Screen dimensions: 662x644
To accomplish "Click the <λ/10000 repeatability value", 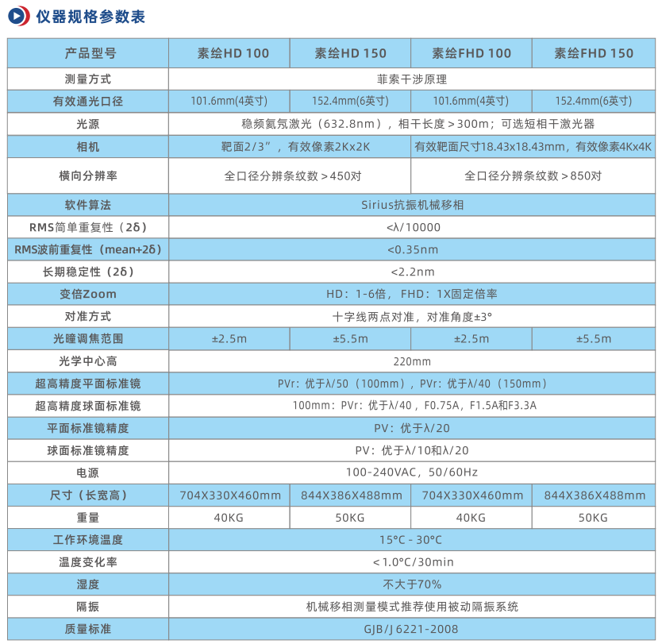I will (x=411, y=227).
